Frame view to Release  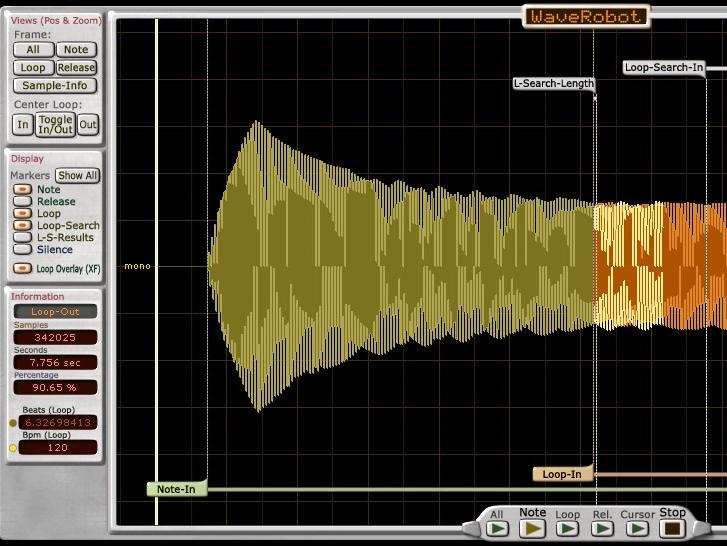click(76, 68)
